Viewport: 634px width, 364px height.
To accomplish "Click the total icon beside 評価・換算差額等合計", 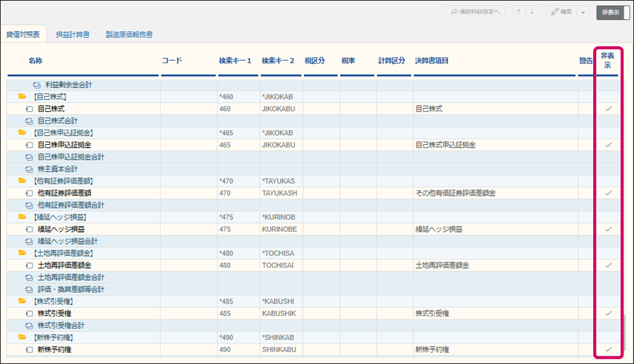I will [29, 289].
